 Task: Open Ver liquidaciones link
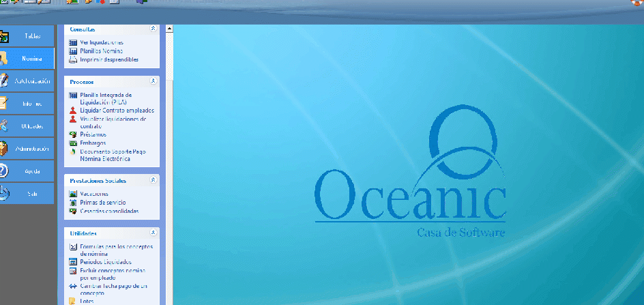101,42
